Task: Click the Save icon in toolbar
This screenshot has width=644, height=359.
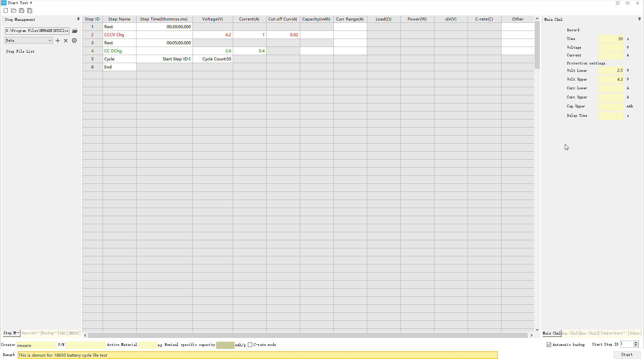Action: tap(21, 11)
